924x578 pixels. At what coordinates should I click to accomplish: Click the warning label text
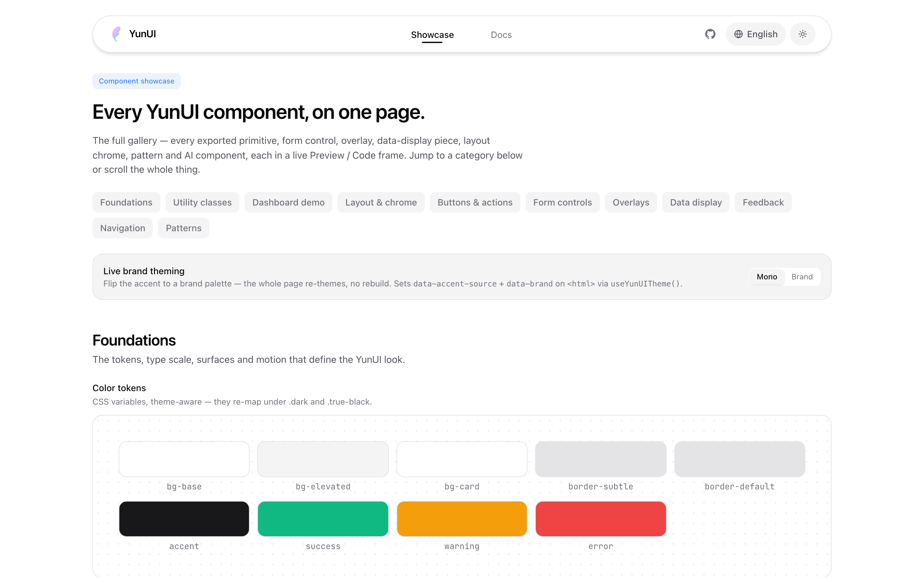[462, 546]
